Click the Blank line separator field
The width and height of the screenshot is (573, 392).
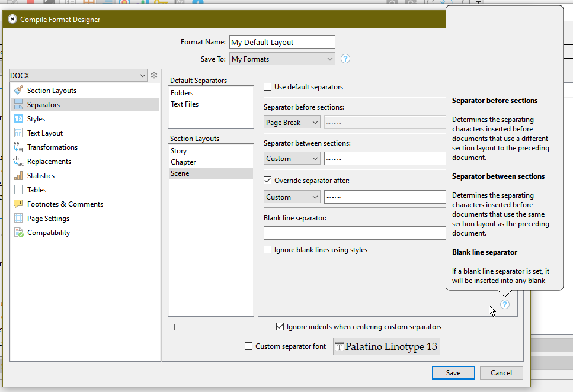click(x=355, y=233)
